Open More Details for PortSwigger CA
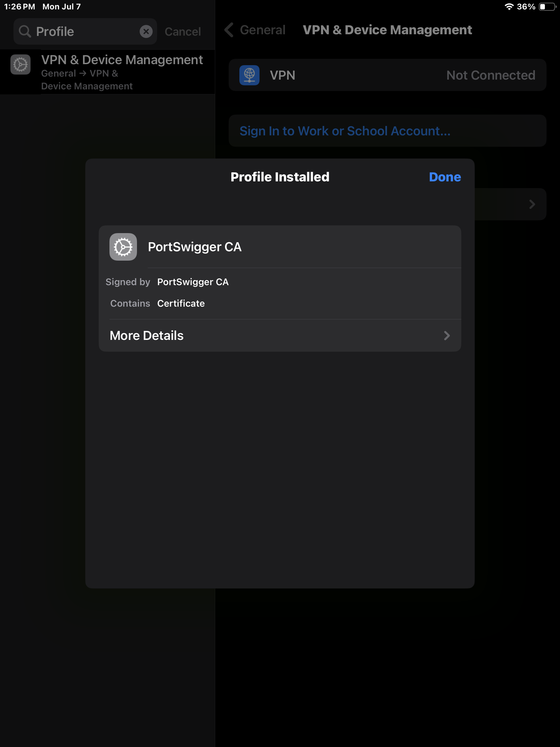This screenshot has height=747, width=560. tap(280, 335)
